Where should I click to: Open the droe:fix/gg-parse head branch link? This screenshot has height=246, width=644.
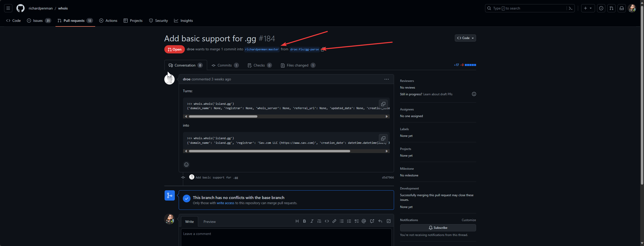(x=305, y=49)
